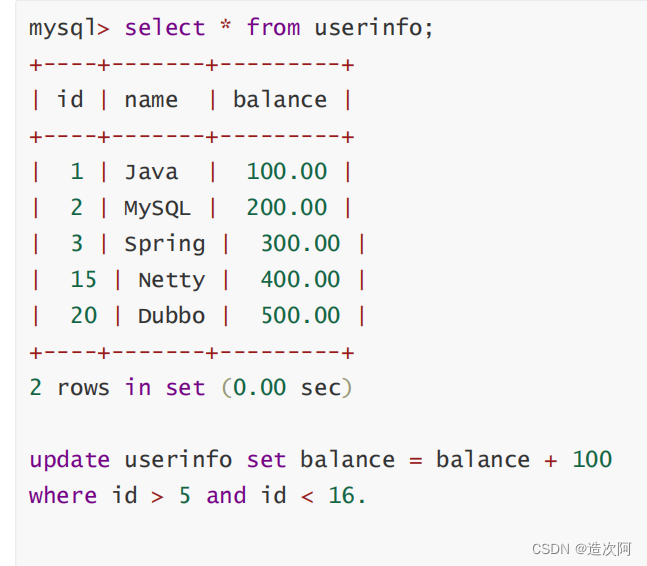647x566 pixels.
Task: Click the 500.00 balance value
Action: (x=300, y=315)
